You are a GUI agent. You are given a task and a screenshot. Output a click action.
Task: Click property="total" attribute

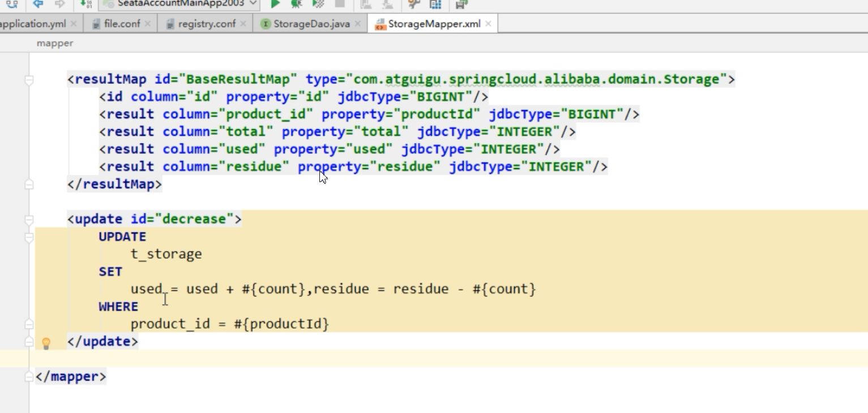pos(345,131)
